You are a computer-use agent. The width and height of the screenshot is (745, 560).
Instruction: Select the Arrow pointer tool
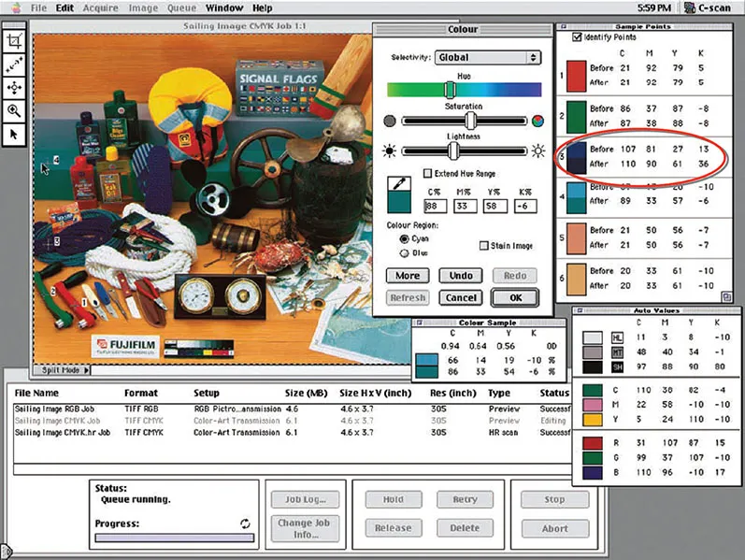click(14, 134)
